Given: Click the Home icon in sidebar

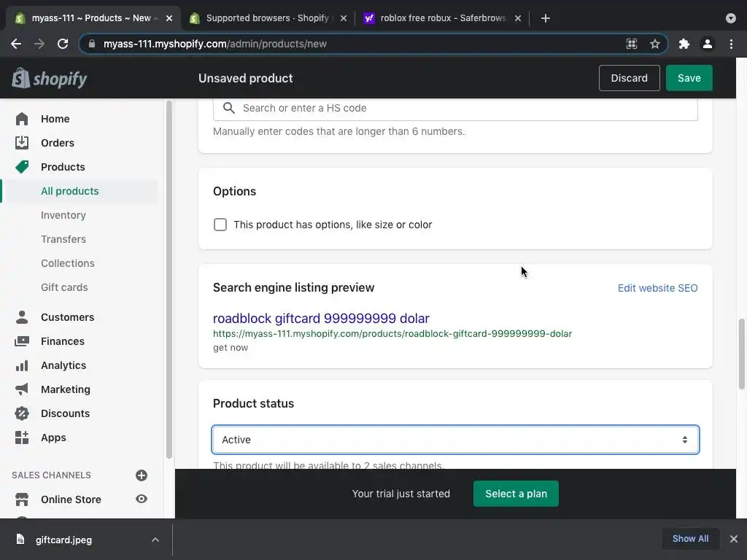Looking at the screenshot, I should 22,119.
